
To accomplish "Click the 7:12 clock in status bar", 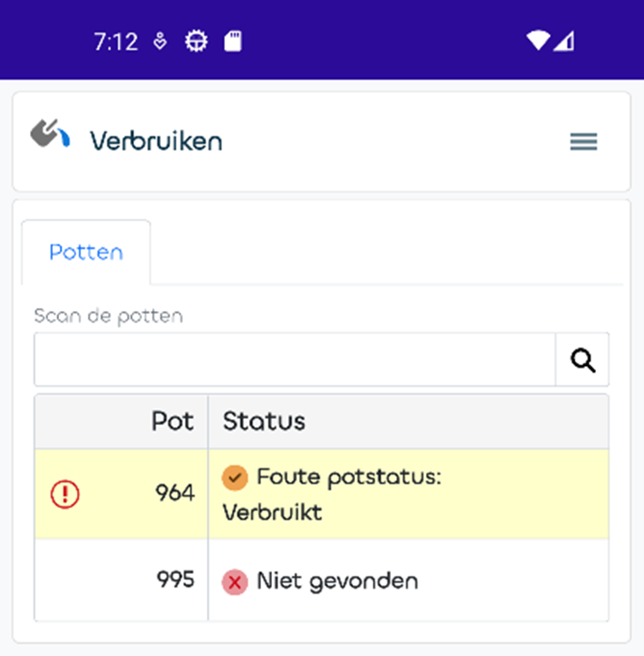I will (x=115, y=41).
